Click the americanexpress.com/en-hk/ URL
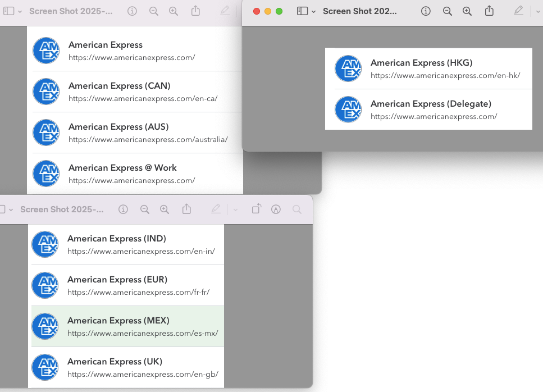This screenshot has width=543, height=392. click(x=445, y=75)
